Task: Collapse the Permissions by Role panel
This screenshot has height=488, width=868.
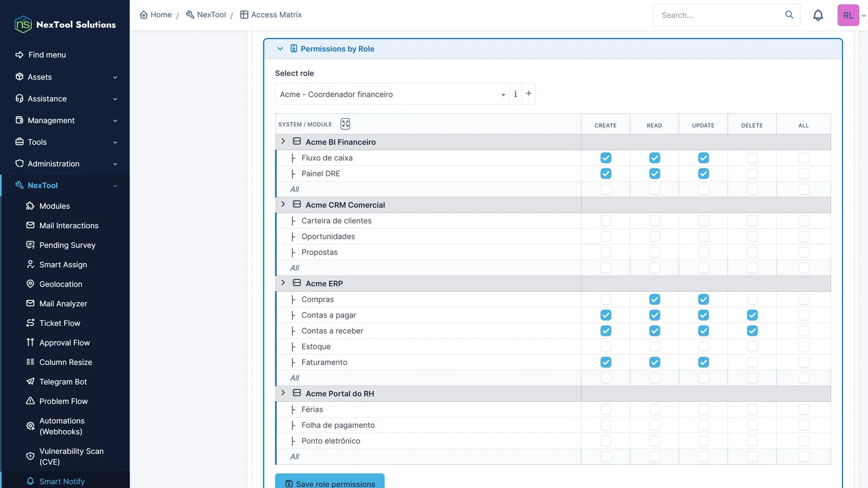Action: [x=280, y=49]
